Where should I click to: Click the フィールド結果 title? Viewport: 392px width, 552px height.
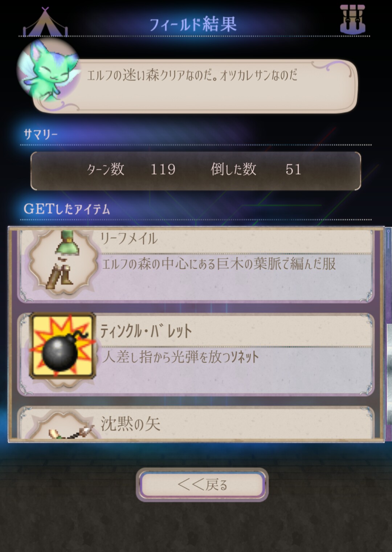pos(193,24)
